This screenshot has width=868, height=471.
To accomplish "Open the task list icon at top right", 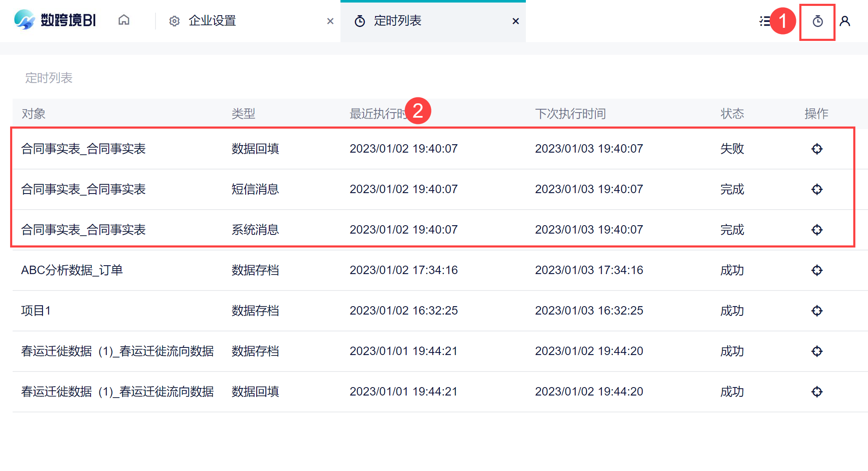I will pyautogui.click(x=765, y=21).
